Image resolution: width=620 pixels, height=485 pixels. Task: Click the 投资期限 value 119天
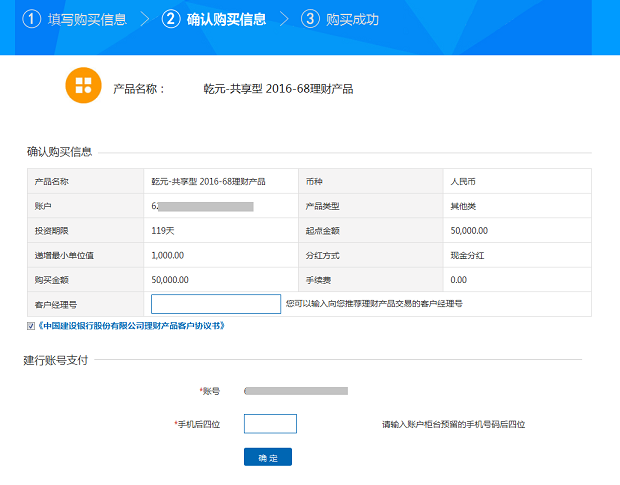point(162,230)
